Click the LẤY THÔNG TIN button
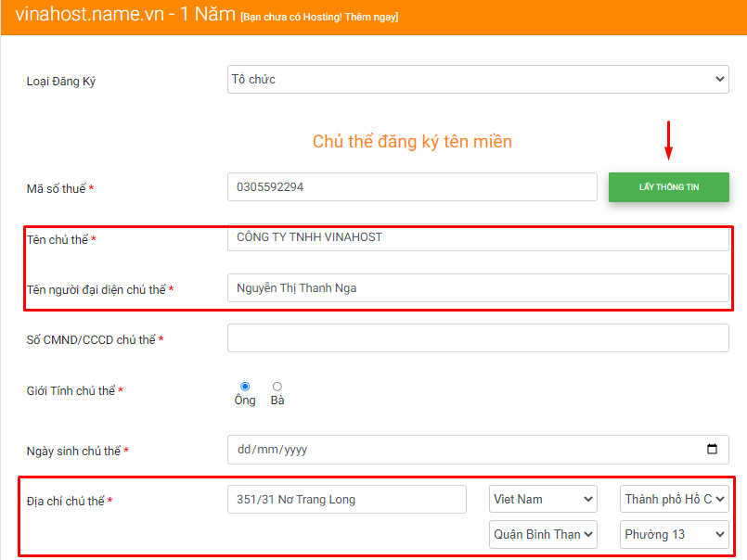The image size is (747, 560). point(668,187)
